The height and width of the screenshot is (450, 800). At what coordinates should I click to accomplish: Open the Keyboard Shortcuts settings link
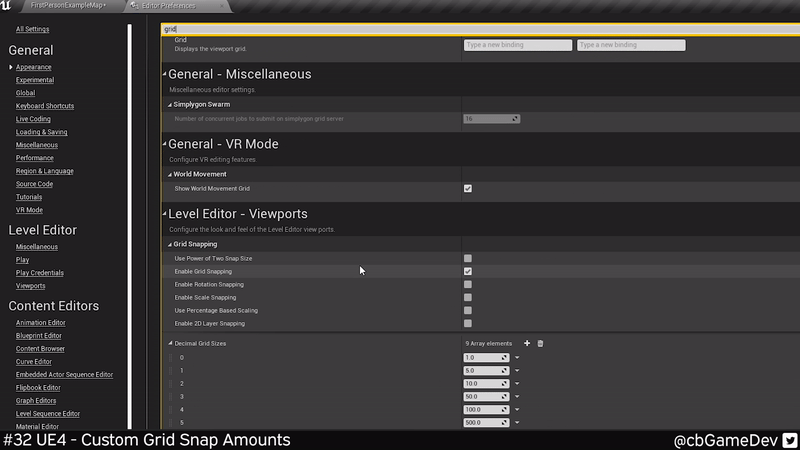[45, 106]
